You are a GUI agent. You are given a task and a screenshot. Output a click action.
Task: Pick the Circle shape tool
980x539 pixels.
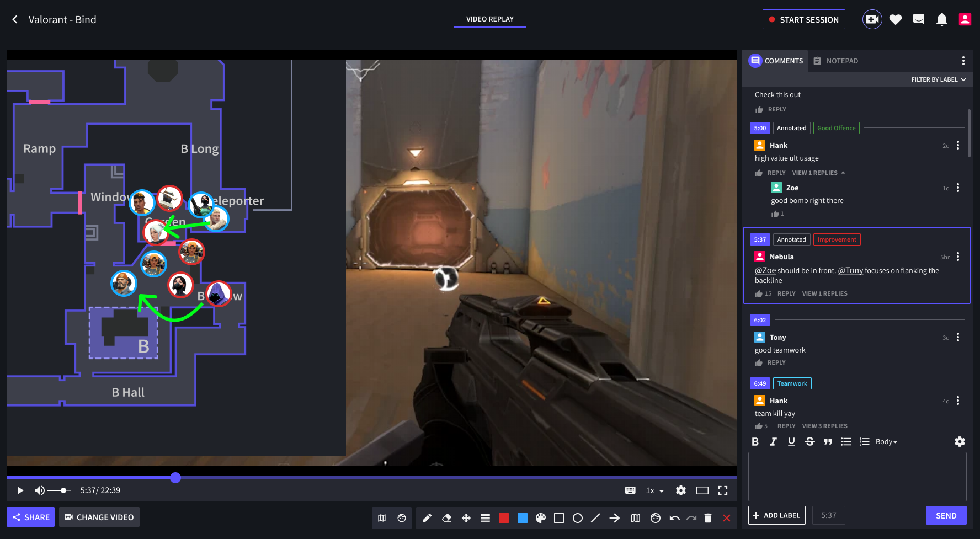click(578, 518)
